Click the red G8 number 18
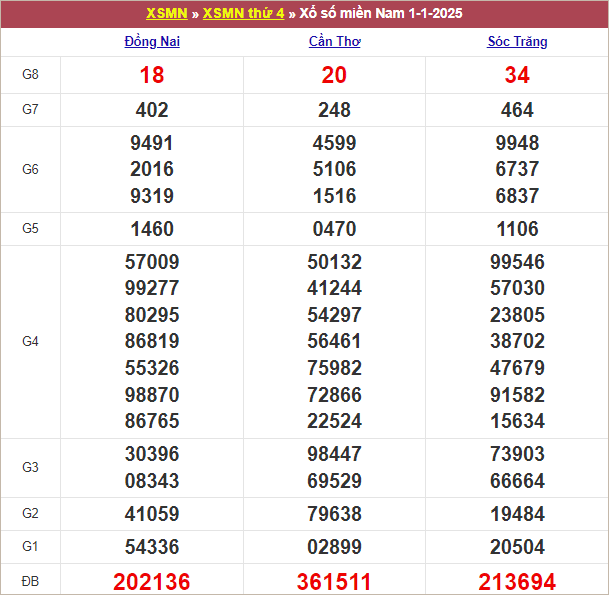The height and width of the screenshot is (595, 609). point(152,75)
